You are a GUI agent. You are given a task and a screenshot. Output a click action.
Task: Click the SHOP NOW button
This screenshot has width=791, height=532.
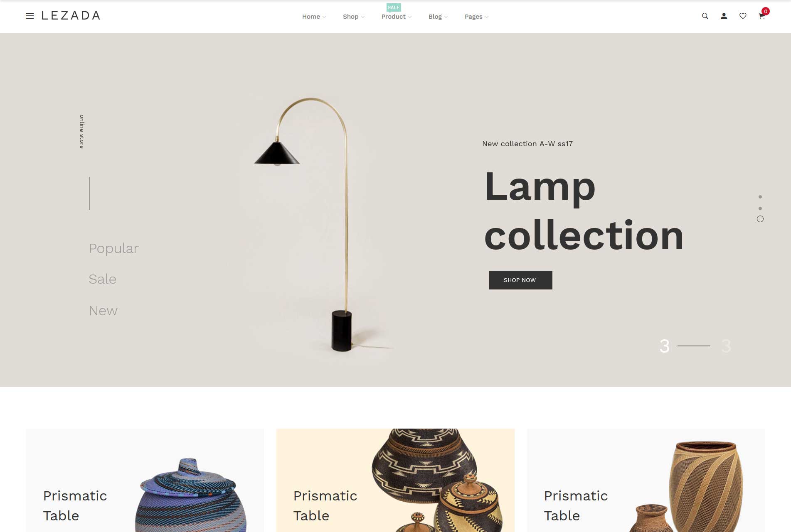(x=520, y=280)
